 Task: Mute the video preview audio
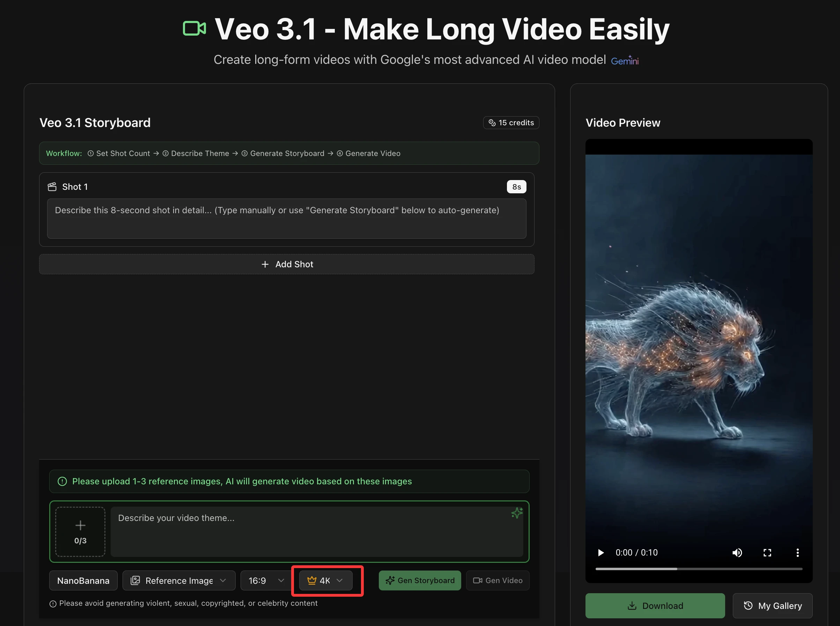click(738, 552)
